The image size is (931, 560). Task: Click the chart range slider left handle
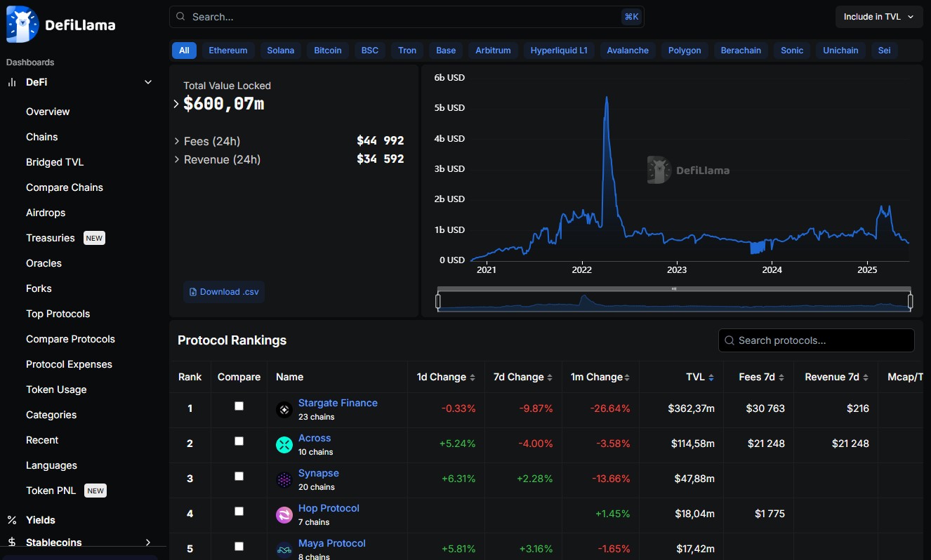tap(438, 302)
